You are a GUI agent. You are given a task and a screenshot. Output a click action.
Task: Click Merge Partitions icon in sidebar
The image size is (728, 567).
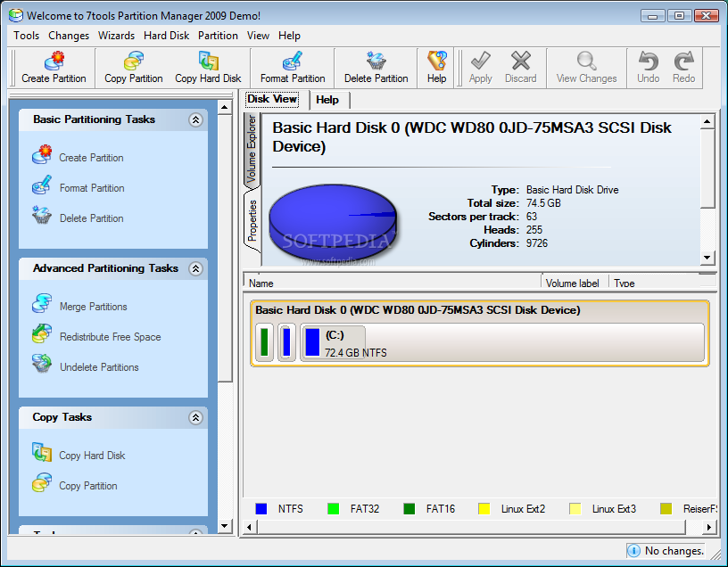pyautogui.click(x=42, y=303)
